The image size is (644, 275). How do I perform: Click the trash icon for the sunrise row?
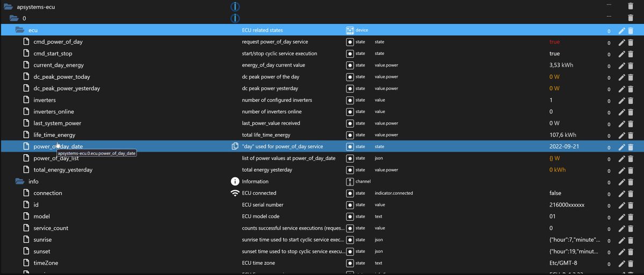click(x=631, y=240)
